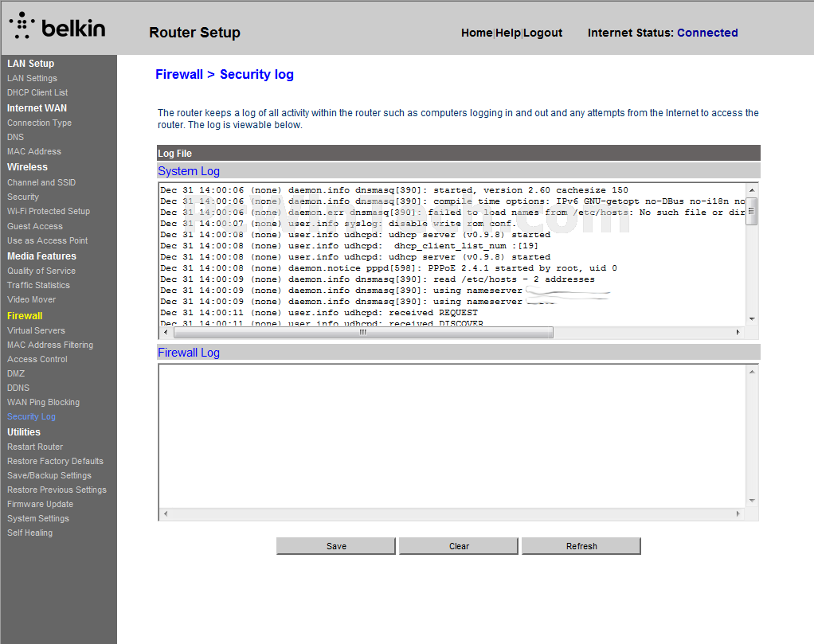Open MAC Address under Internet WAN
Image resolution: width=814 pixels, height=644 pixels.
(34, 151)
